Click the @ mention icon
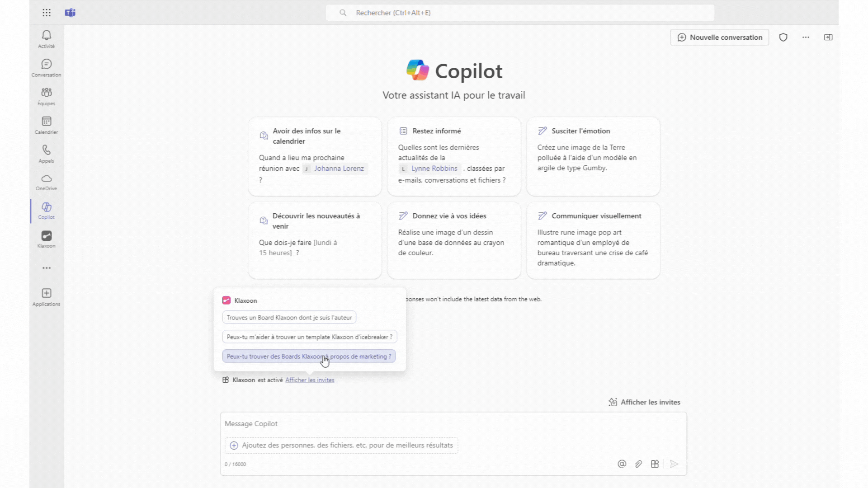 pyautogui.click(x=622, y=464)
